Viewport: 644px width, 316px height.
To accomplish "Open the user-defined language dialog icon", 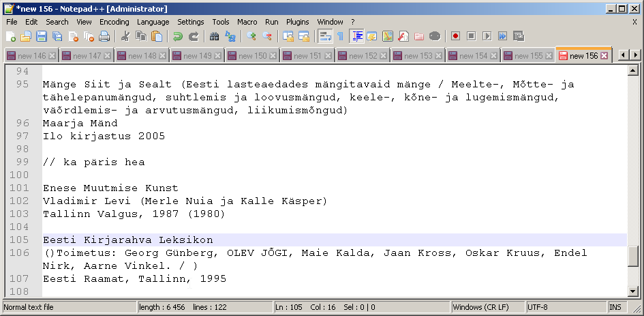I will pos(372,36).
